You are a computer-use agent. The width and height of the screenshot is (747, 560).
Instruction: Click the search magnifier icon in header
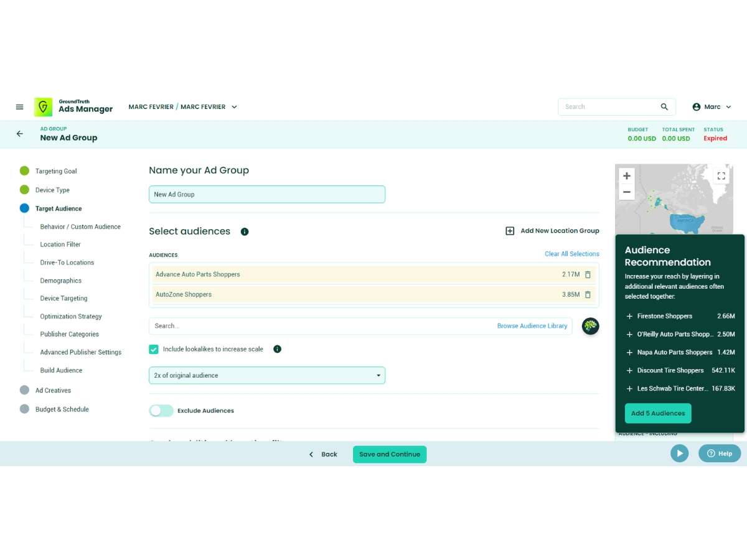click(664, 107)
